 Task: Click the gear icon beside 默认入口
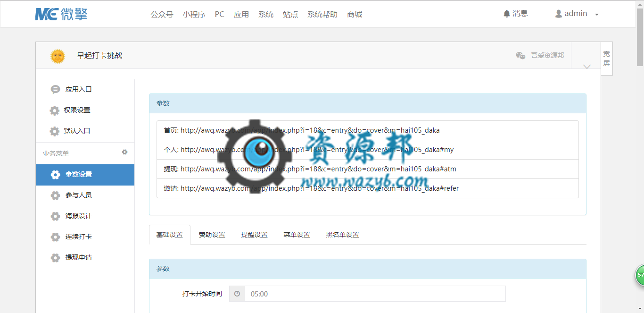coord(55,131)
